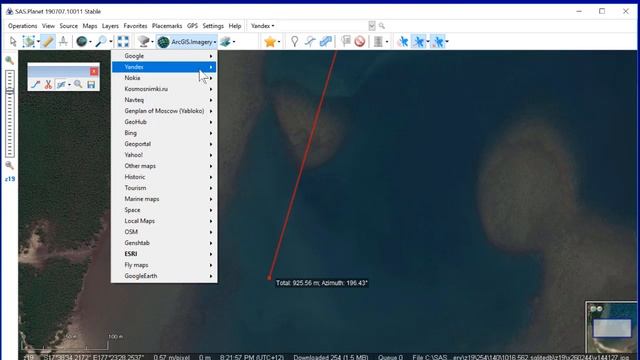This screenshot has width=640, height=360.
Task: Open the ArcGIS.Imagery map selector
Action: 187,42
